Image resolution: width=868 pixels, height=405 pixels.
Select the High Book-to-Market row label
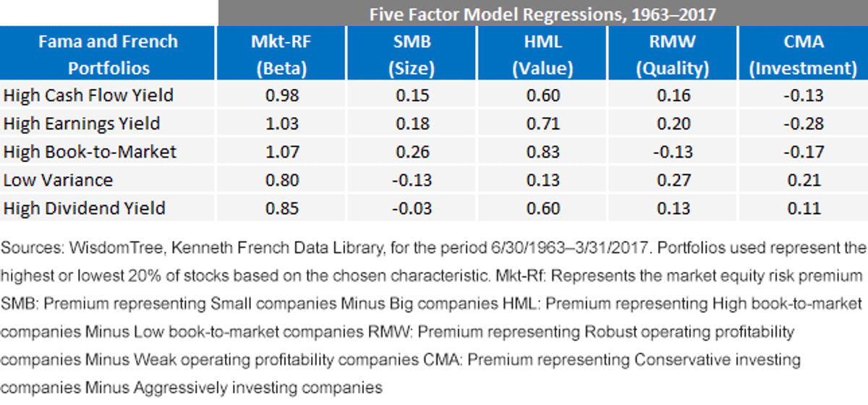[x=90, y=152]
